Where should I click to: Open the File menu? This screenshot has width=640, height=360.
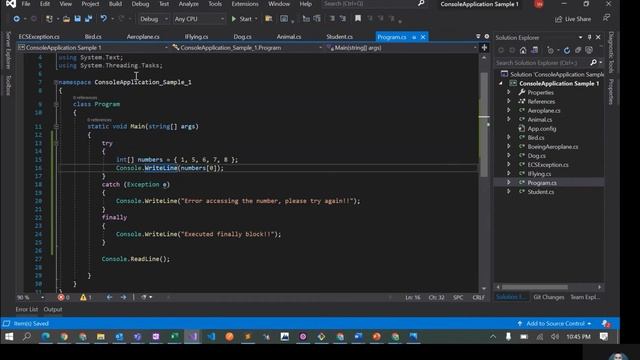[26, 4]
